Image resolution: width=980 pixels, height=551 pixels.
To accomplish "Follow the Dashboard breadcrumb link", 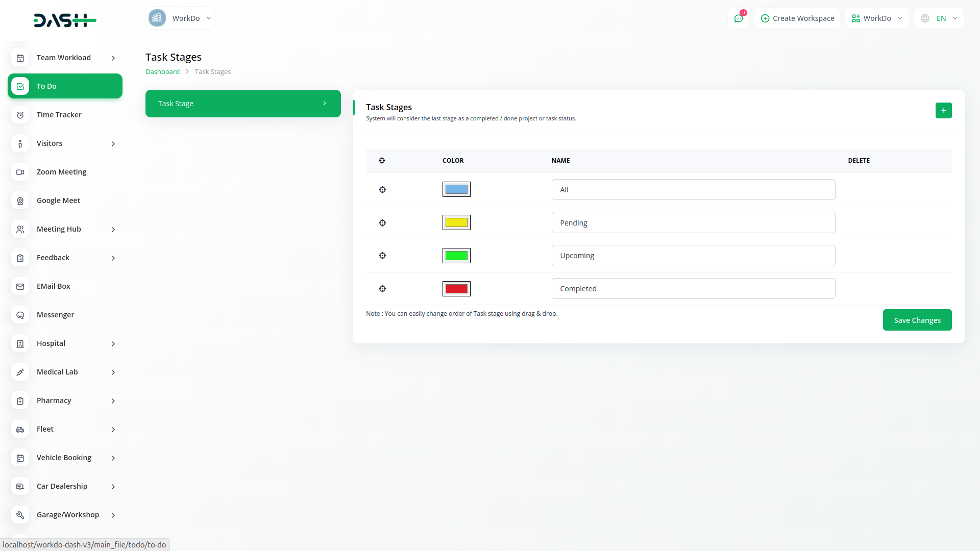I will [x=162, y=72].
